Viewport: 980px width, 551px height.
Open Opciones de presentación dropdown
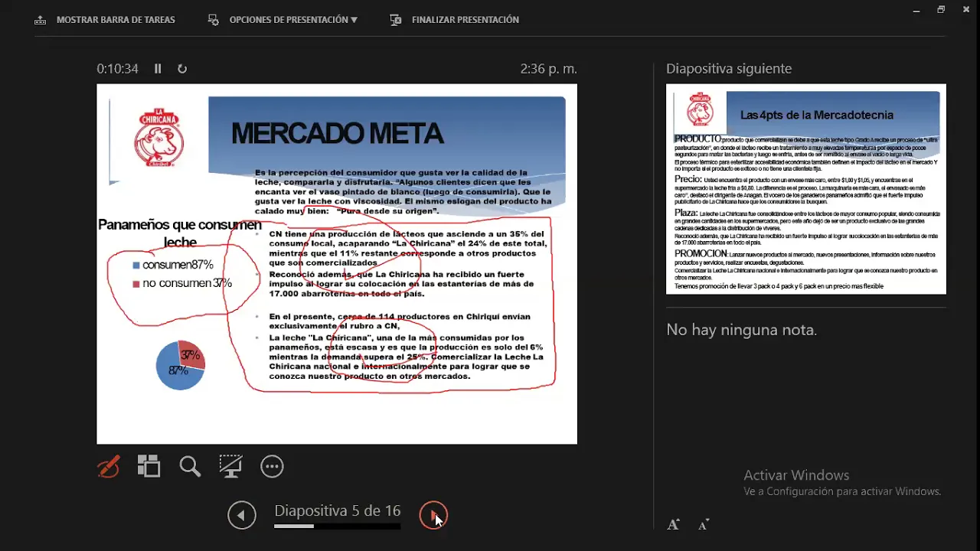tap(293, 20)
